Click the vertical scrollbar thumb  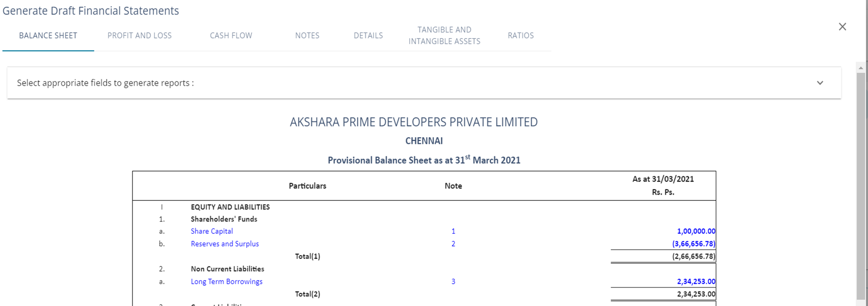(861, 184)
